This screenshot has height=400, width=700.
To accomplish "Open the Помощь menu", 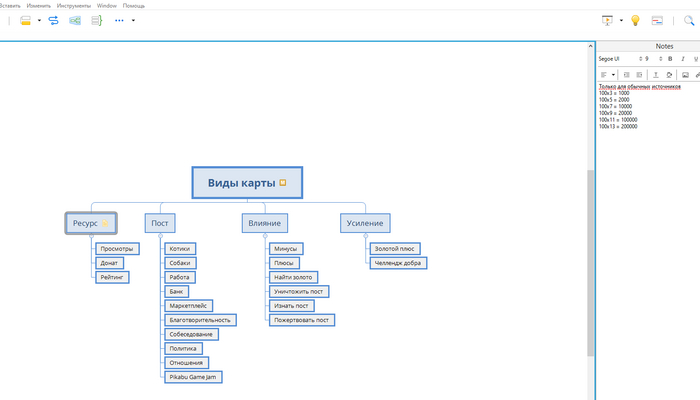I will (134, 6).
